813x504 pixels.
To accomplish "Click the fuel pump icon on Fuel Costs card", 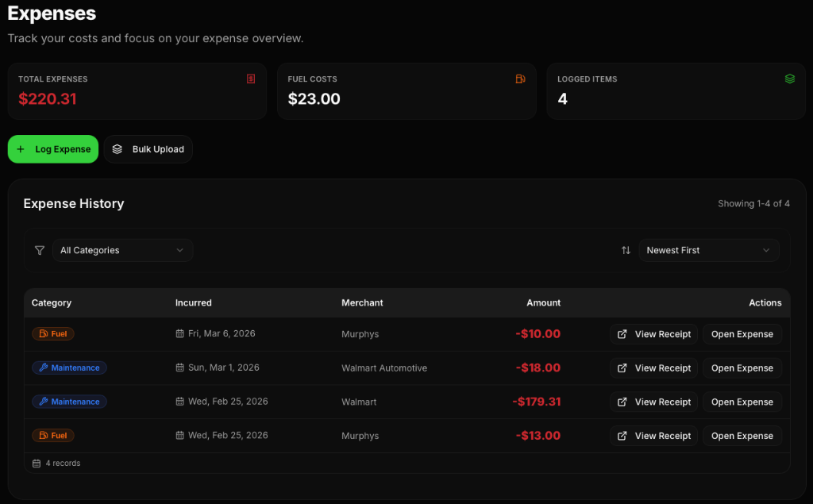I will [x=521, y=79].
